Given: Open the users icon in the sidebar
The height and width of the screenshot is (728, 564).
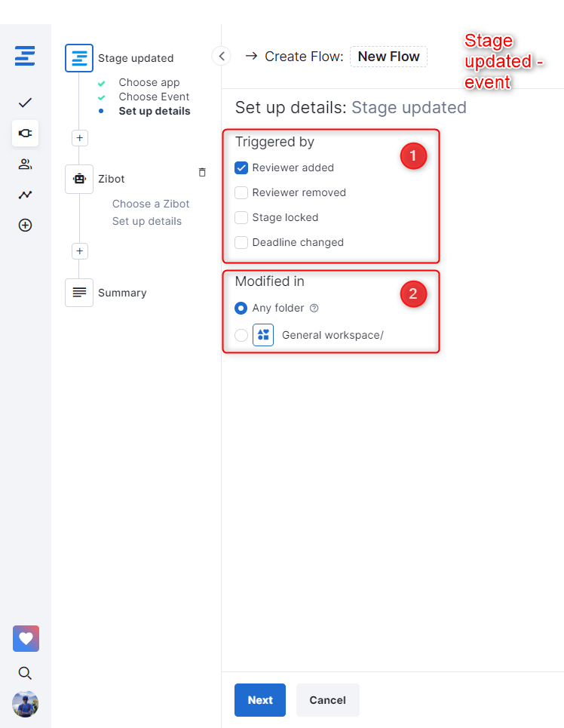Looking at the screenshot, I should coord(25,164).
